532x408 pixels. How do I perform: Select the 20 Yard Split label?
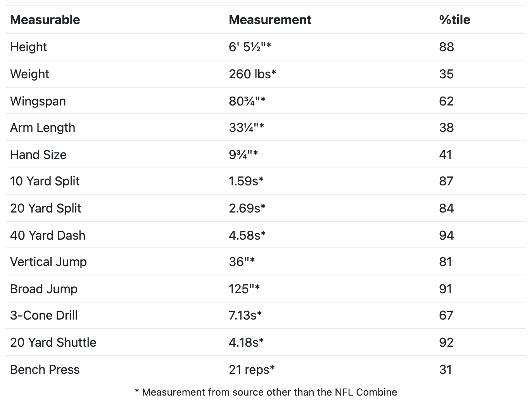46,208
